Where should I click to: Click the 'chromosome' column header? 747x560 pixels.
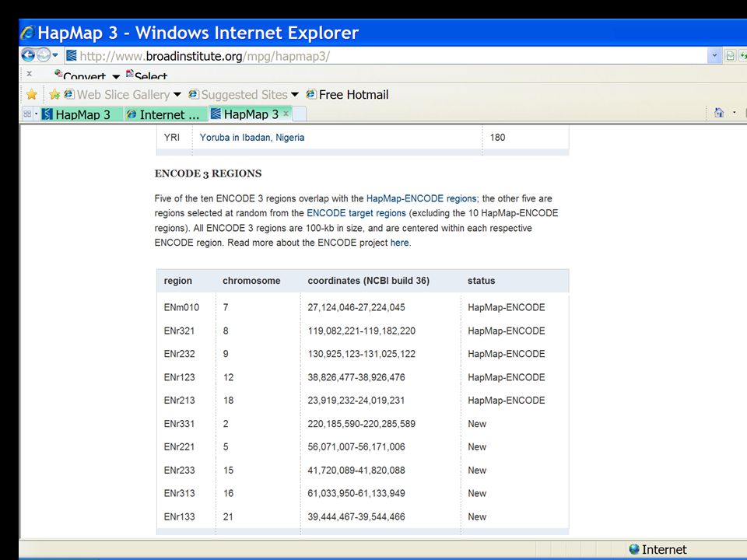tap(251, 281)
